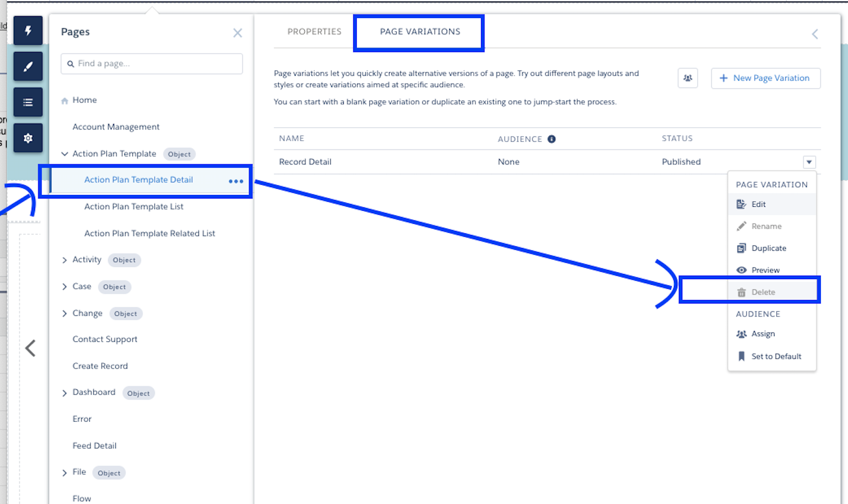Open the Settings gear panel
Viewport: 848px width, 504px height.
(x=28, y=138)
